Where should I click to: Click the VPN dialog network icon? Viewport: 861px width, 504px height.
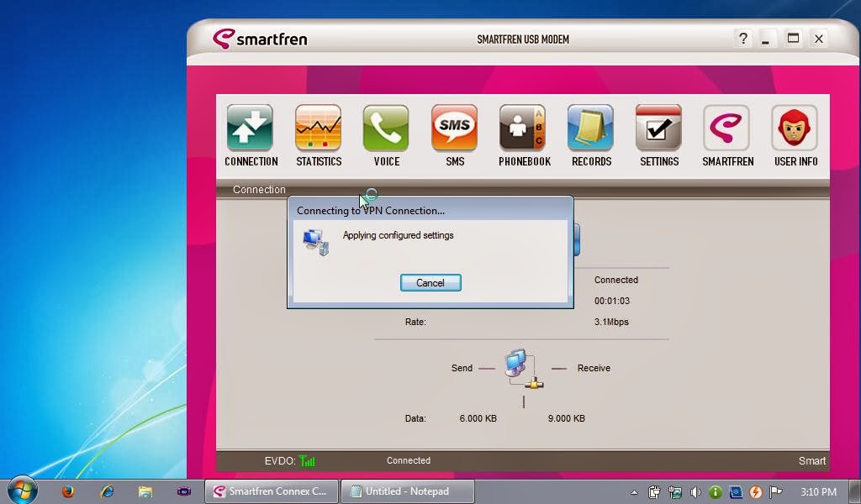pos(316,243)
